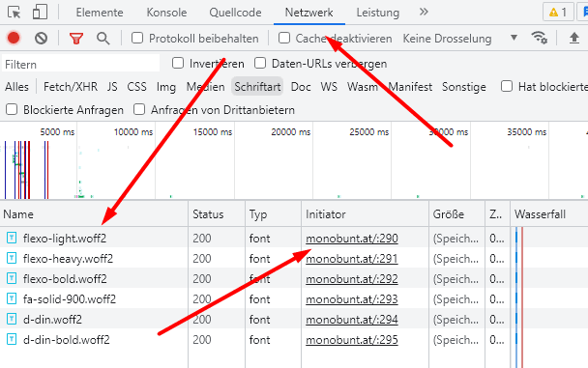Click font file icon of flexo-light.woff2
This screenshot has width=588, height=368.
[x=12, y=238]
